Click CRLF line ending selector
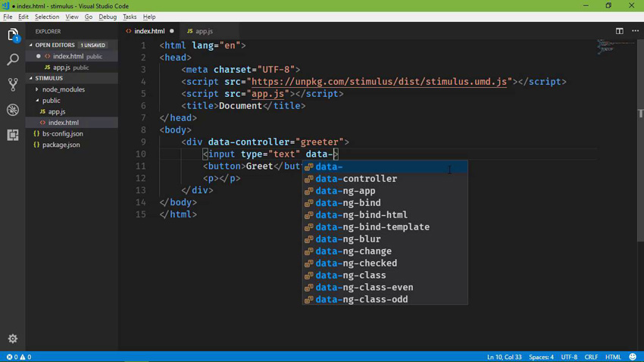Screen dimensions: 644x362 click(x=591, y=357)
